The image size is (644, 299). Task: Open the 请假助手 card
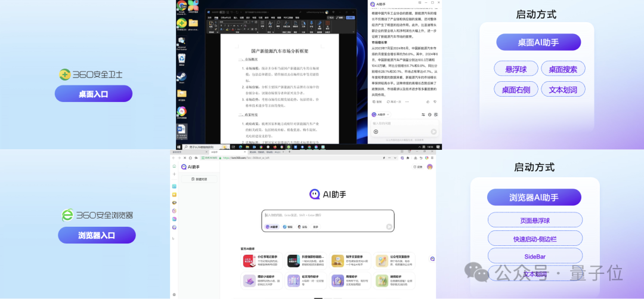click(x=394, y=281)
